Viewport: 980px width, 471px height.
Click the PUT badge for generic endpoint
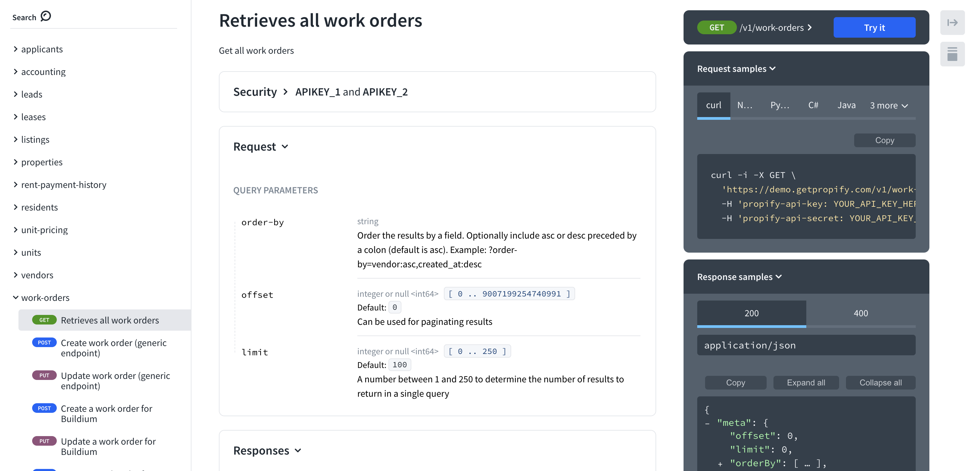pyautogui.click(x=44, y=375)
